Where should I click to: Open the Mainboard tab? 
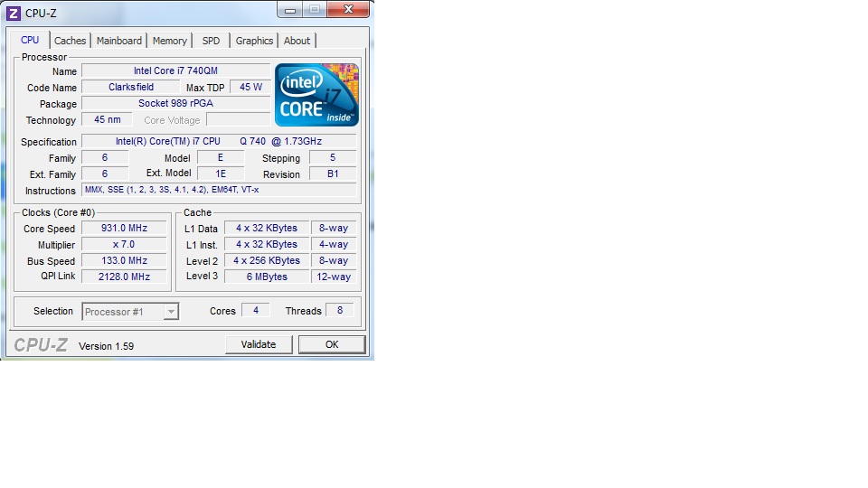click(119, 41)
